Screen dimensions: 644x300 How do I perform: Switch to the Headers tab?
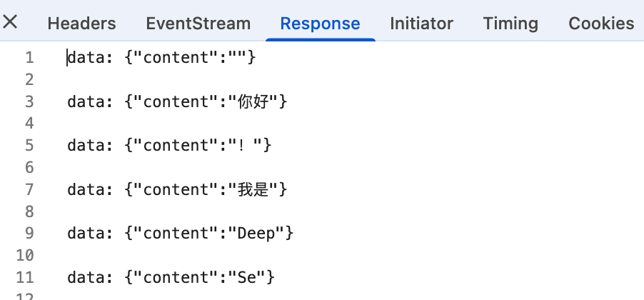pyautogui.click(x=81, y=24)
